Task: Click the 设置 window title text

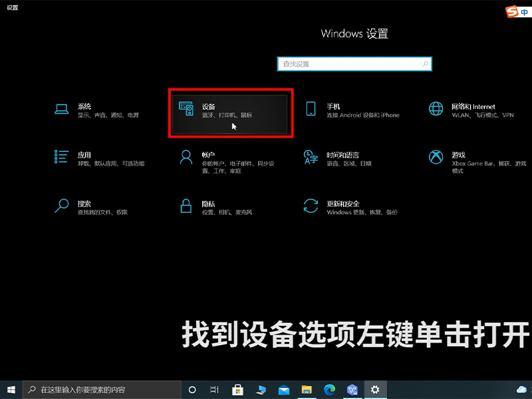Action: [12, 7]
